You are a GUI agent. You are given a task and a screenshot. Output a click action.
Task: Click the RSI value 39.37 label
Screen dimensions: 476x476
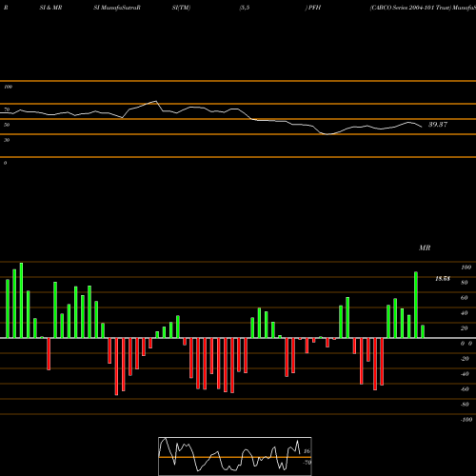(x=438, y=125)
